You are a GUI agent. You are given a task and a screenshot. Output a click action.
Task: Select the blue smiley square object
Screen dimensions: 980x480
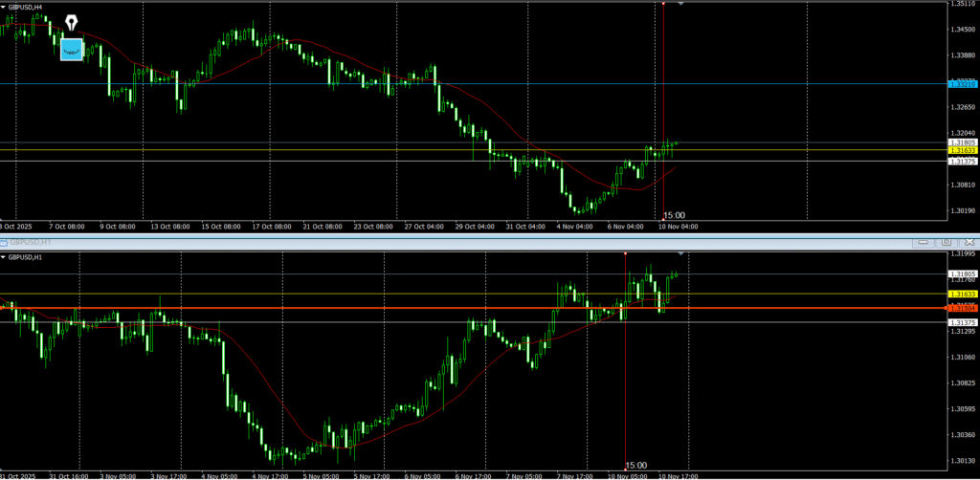point(72,49)
